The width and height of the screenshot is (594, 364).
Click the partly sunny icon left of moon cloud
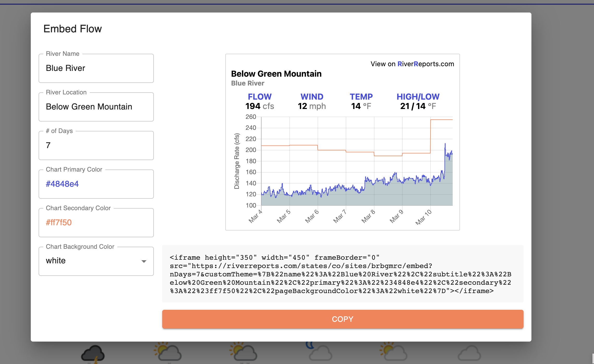click(x=244, y=352)
